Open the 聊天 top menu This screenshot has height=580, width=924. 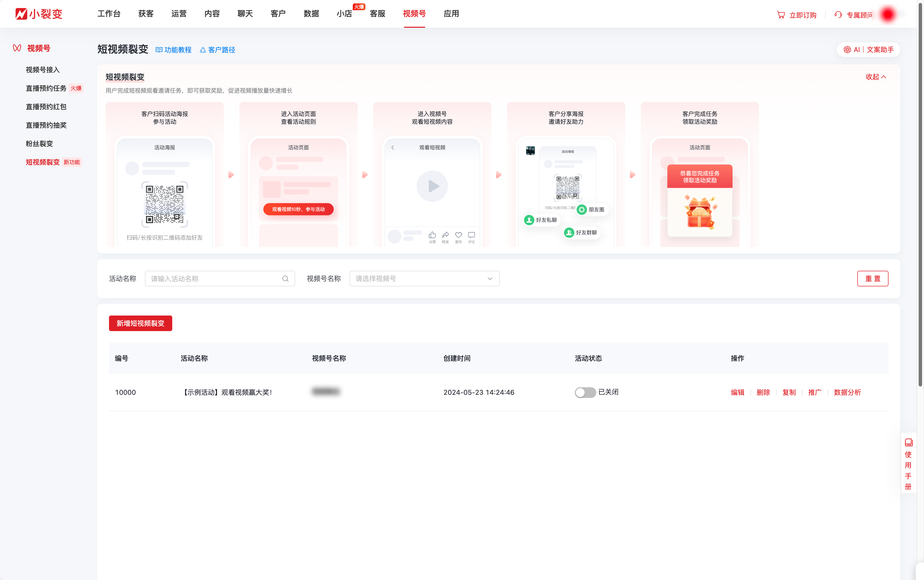point(245,14)
